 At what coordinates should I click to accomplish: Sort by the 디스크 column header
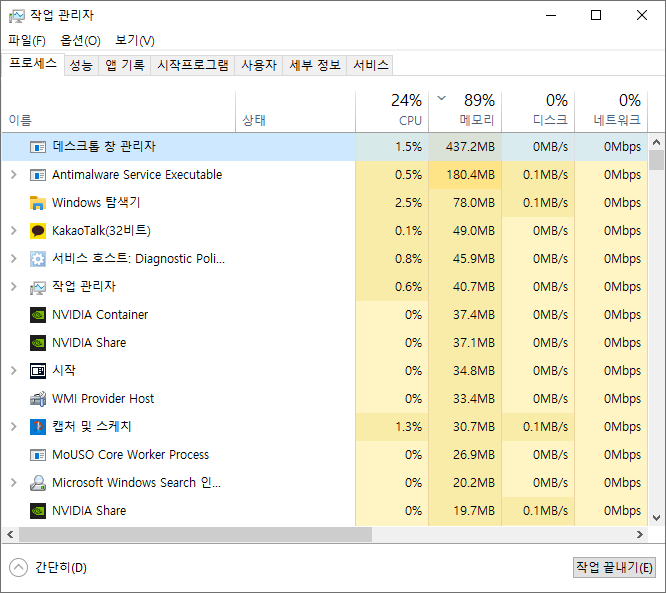click(538, 111)
